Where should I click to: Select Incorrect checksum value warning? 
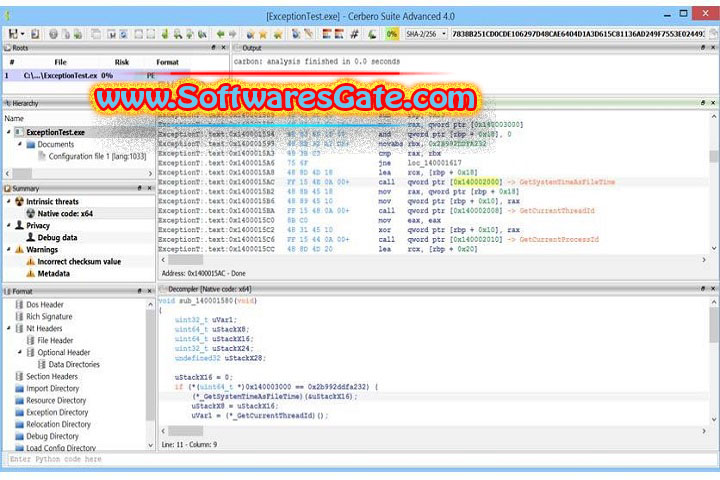(x=79, y=261)
